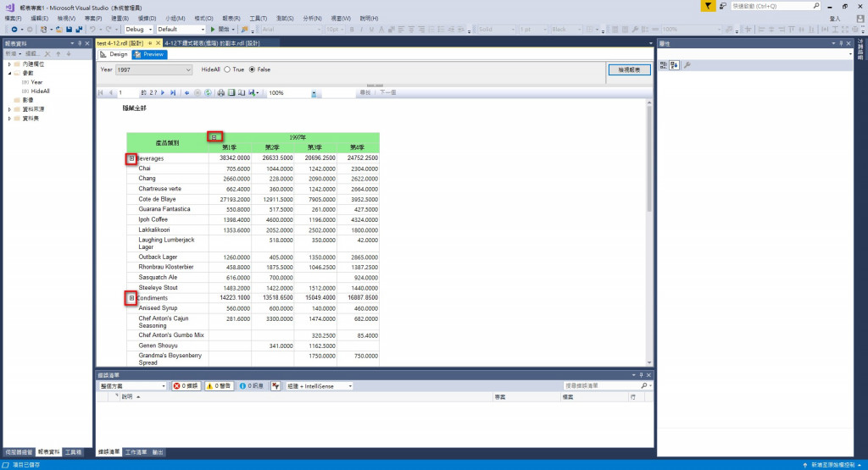The height and width of the screenshot is (470, 868).
Task: Switch to the 輸出 bottom tab
Action: tap(158, 452)
